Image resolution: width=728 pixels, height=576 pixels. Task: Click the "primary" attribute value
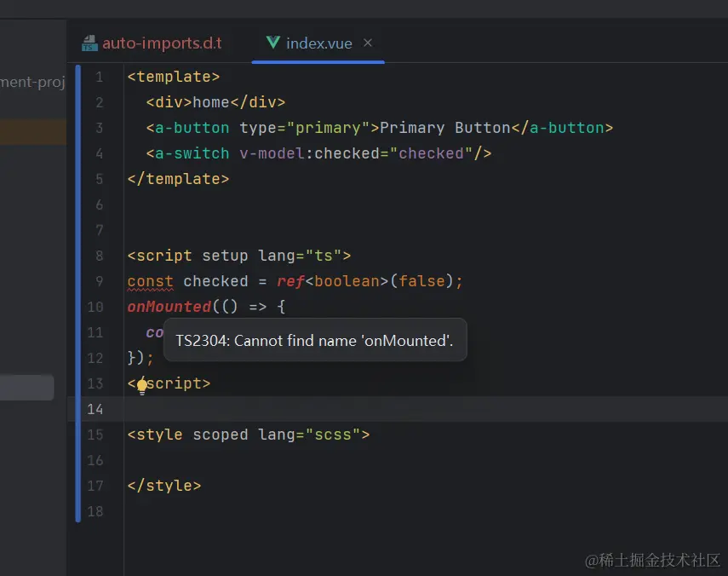(329, 128)
